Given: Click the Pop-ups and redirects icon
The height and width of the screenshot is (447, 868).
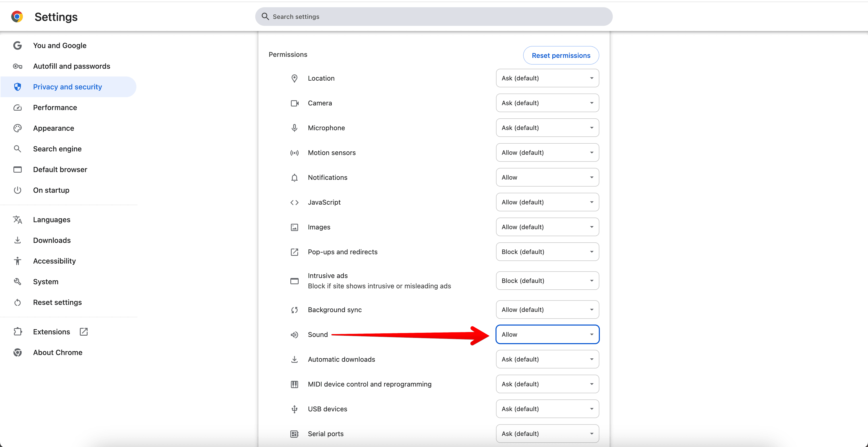Looking at the screenshot, I should click(295, 252).
